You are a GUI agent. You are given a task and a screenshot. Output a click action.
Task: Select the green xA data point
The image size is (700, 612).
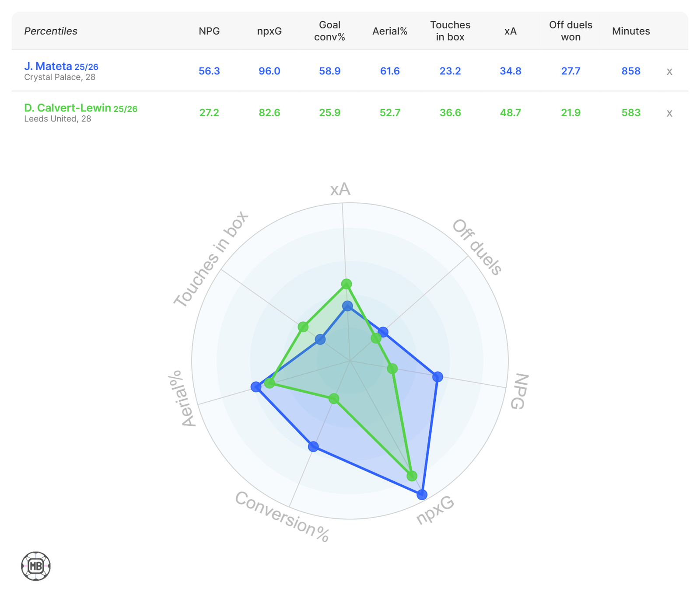346,284
